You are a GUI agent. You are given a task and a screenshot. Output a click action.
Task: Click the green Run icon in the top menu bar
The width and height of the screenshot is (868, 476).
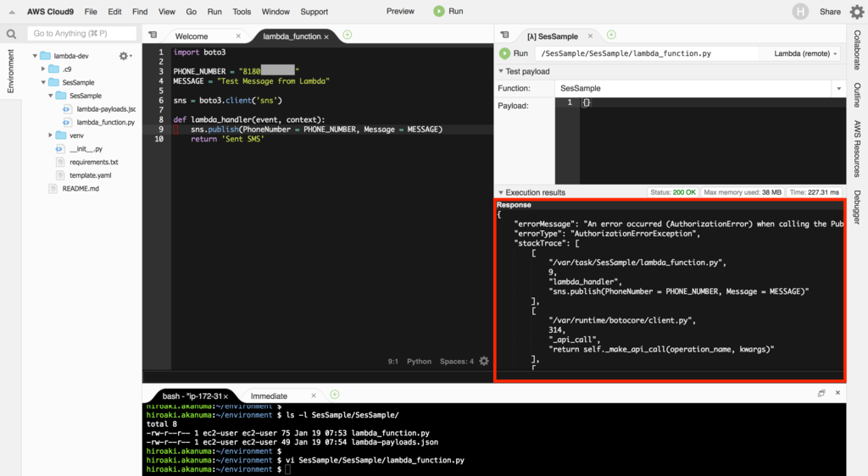click(439, 11)
